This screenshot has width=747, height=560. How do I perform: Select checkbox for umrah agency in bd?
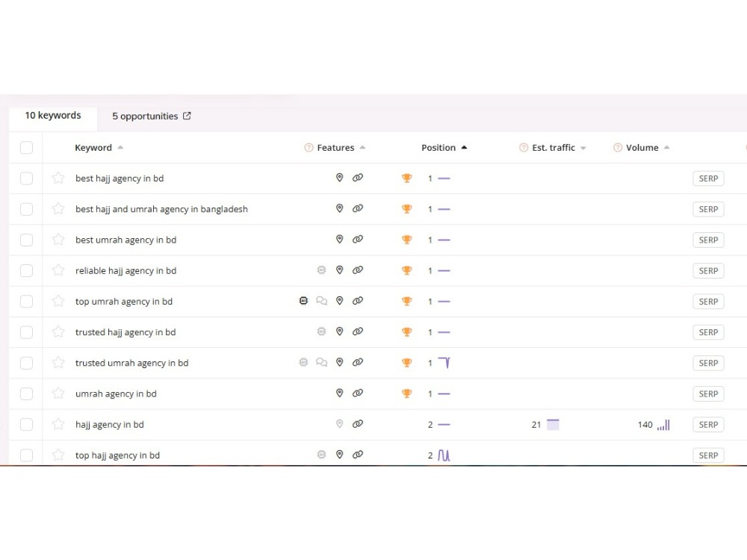[x=27, y=393]
